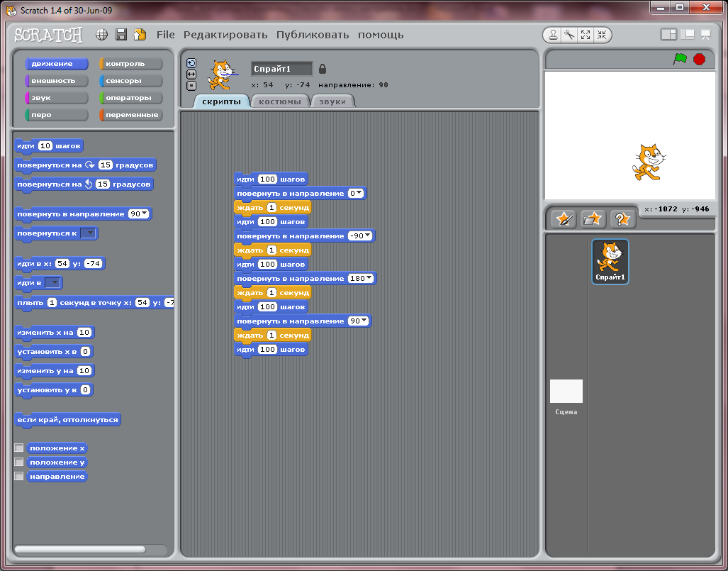
Task: Click the sprite name field Спрайт1
Action: [x=281, y=69]
